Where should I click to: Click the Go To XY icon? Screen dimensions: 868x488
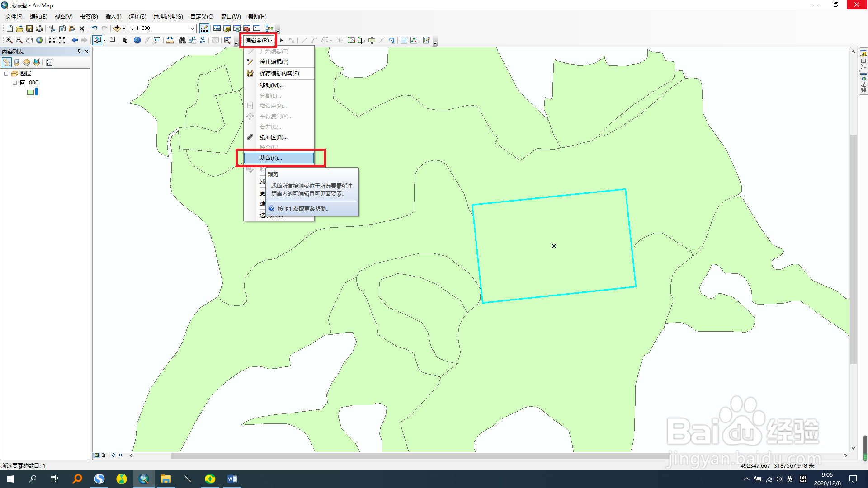203,40
